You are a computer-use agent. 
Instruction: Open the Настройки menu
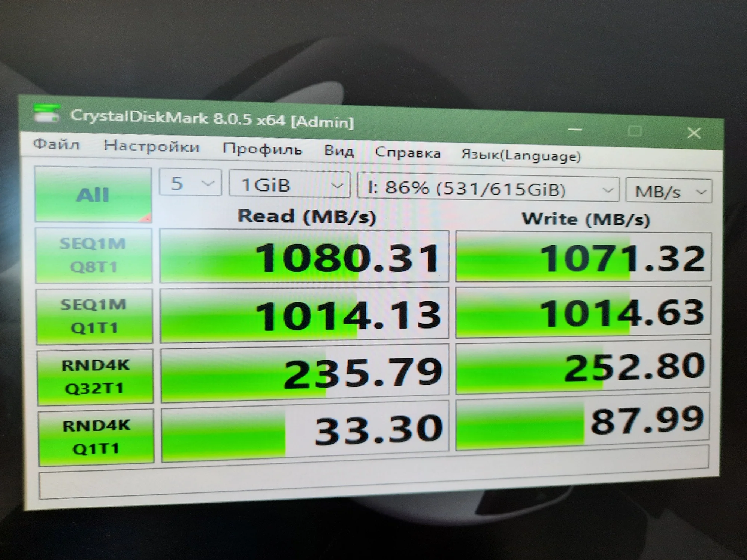pyautogui.click(x=152, y=146)
